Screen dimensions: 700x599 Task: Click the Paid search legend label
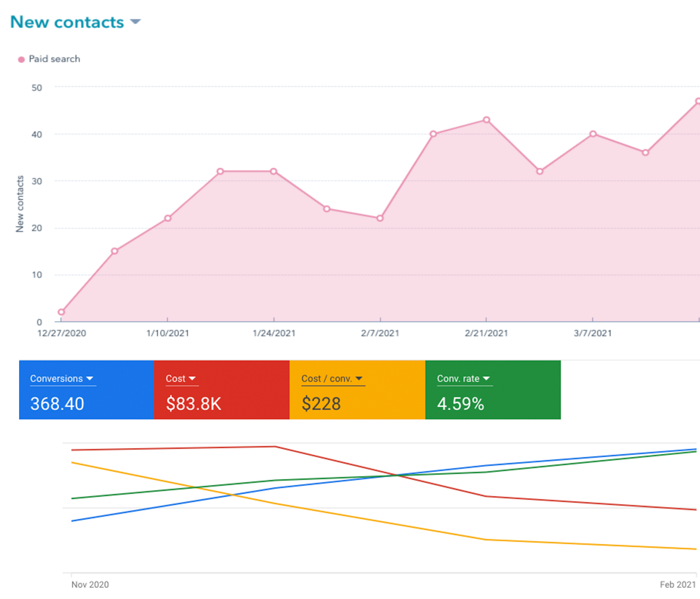pos(54,59)
